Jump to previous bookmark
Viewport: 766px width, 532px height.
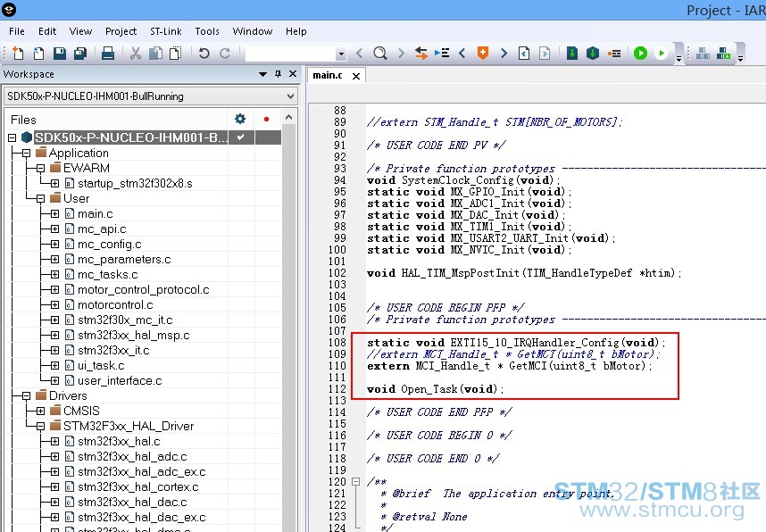(462, 54)
